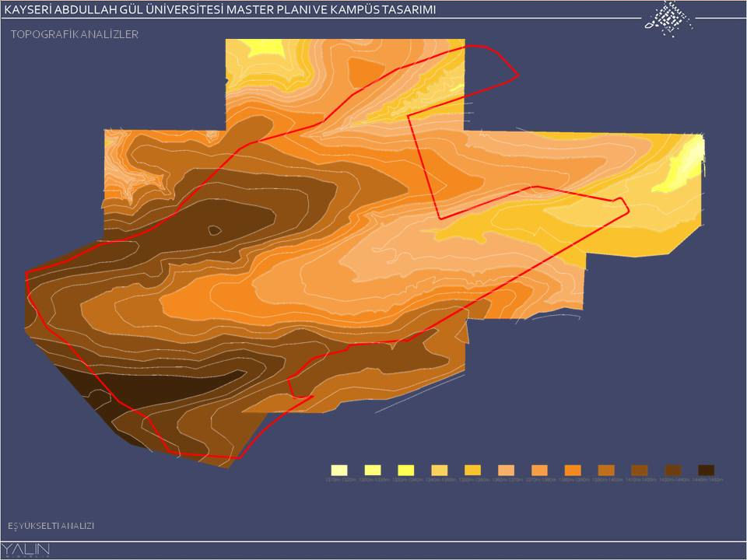Select the lightest cream legend swatch
This screenshot has height=560, width=747.
(x=338, y=470)
